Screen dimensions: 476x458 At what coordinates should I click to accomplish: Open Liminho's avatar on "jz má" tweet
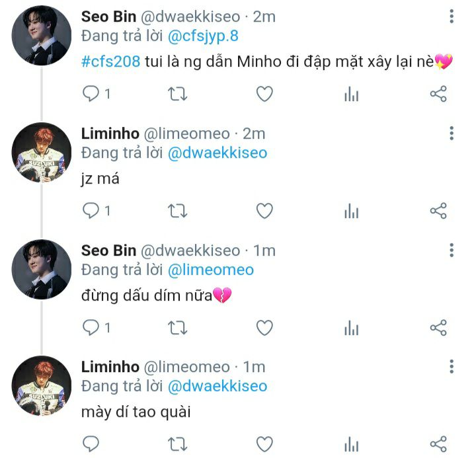pyautogui.click(x=42, y=153)
